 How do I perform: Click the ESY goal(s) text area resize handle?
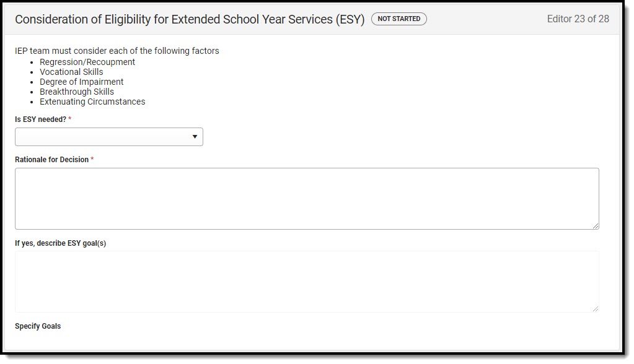click(596, 309)
